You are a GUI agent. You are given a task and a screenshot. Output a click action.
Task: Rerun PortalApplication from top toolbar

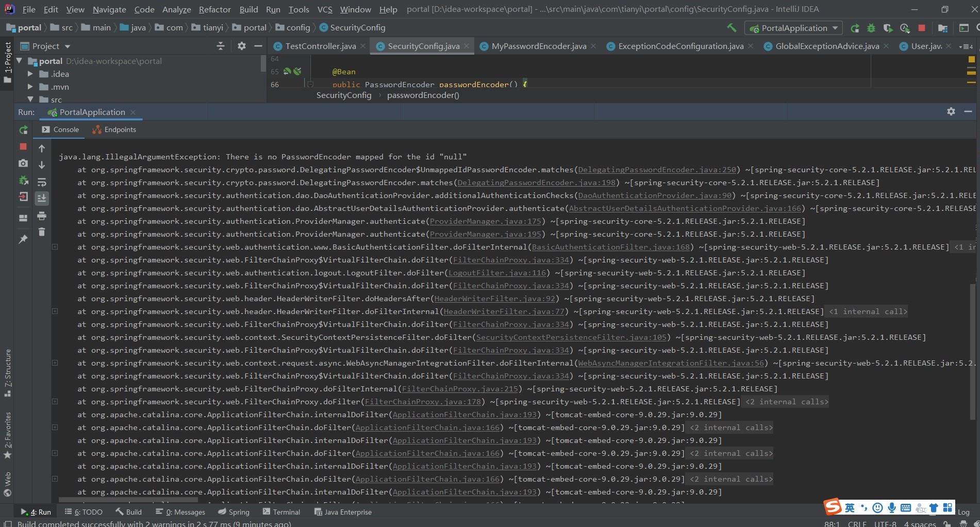click(x=855, y=28)
